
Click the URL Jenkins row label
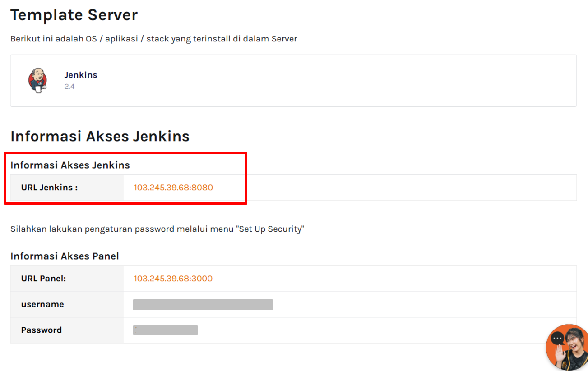click(49, 188)
